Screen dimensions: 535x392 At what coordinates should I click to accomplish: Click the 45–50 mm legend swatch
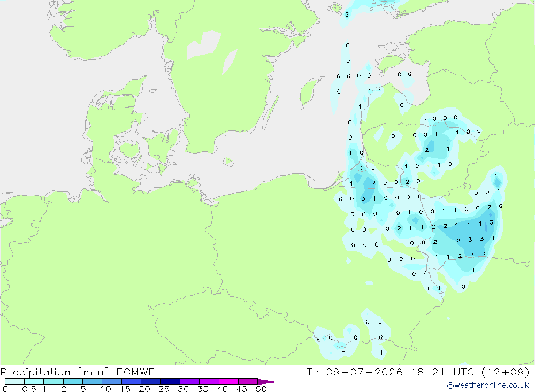(x=248, y=381)
